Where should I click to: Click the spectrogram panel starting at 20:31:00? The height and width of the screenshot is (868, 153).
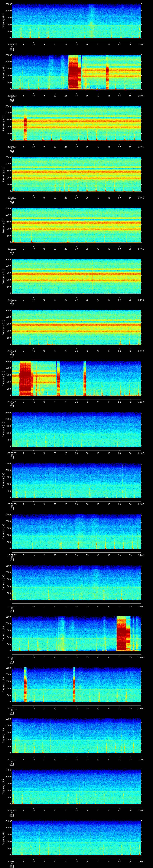77,481
